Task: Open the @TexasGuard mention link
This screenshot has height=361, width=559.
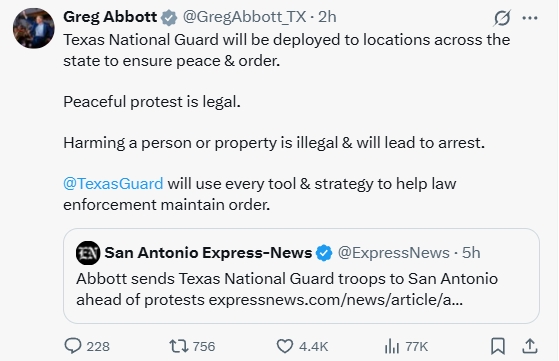Action: [x=113, y=184]
